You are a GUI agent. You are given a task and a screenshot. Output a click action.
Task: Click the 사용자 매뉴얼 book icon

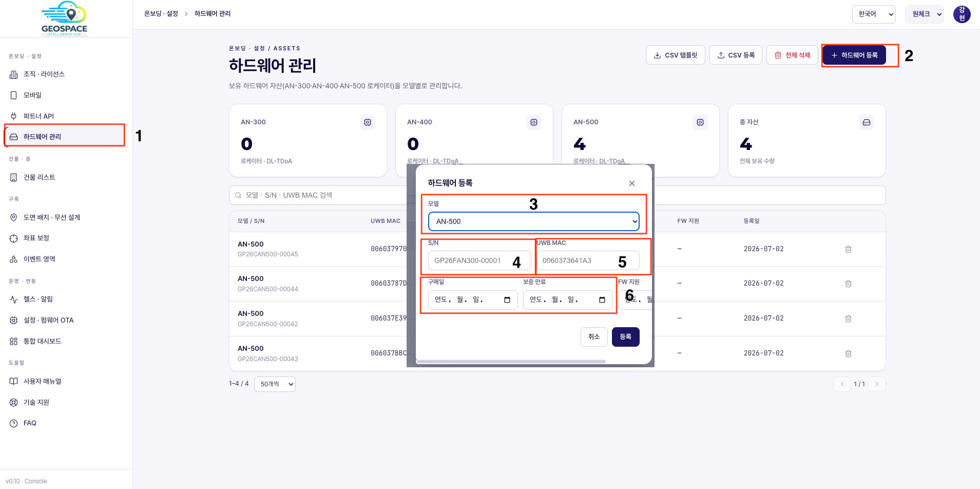pyautogui.click(x=14, y=381)
